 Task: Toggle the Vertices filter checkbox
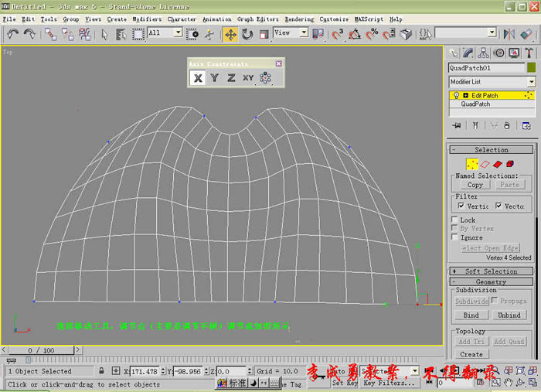coord(461,206)
